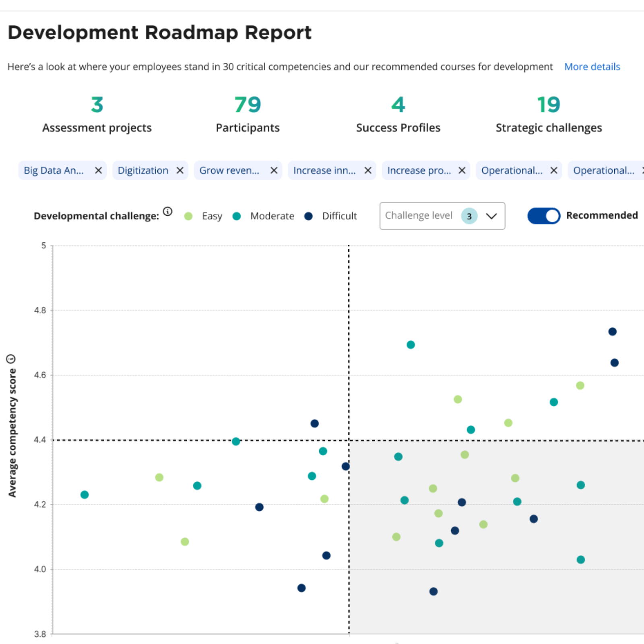Remove the Increase inn... filter chip

368,171
